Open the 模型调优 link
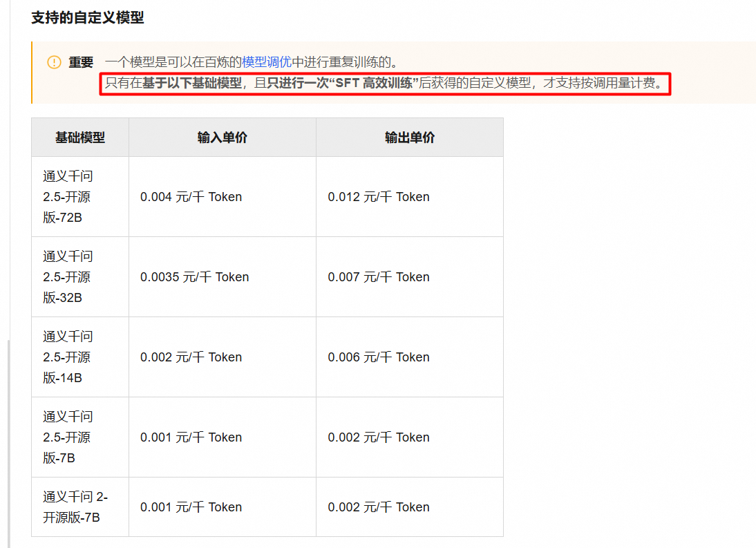This screenshot has width=756, height=548. (x=267, y=62)
